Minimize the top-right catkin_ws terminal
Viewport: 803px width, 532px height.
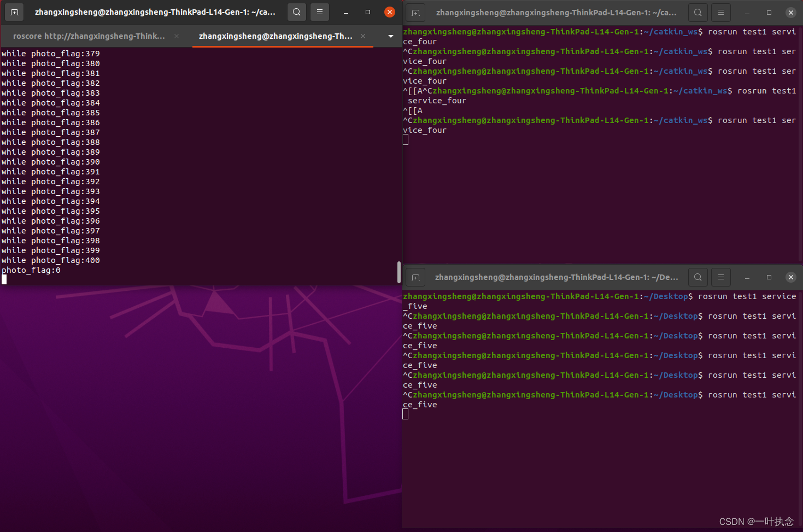(747, 13)
